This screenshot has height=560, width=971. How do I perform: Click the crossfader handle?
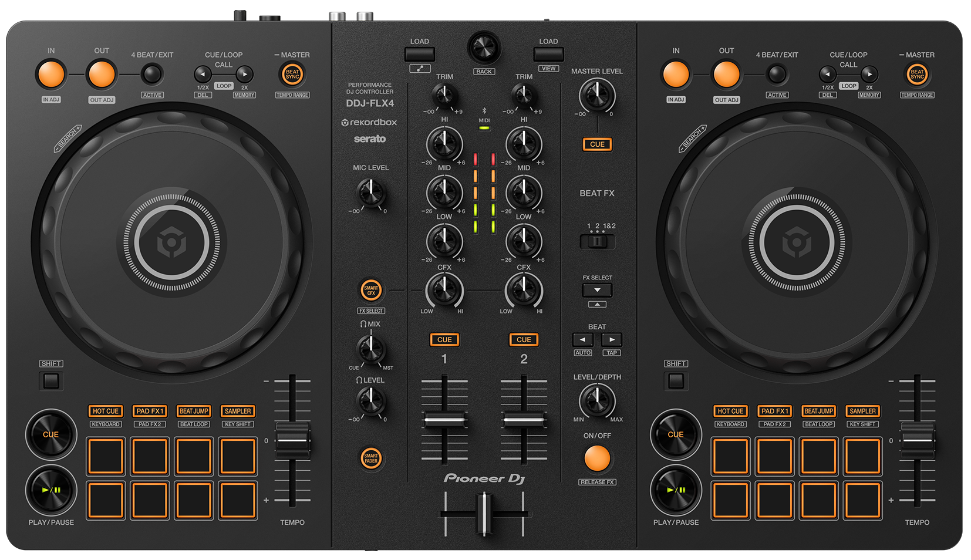point(484,514)
